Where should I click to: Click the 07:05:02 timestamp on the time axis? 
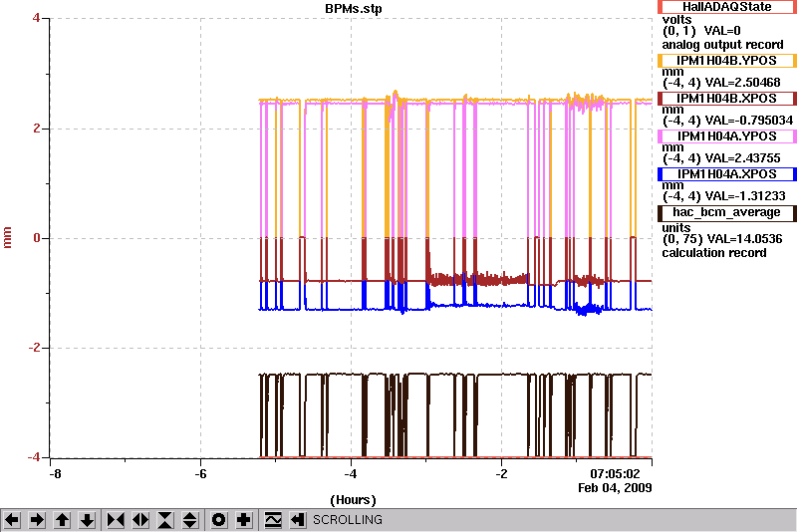(615, 474)
